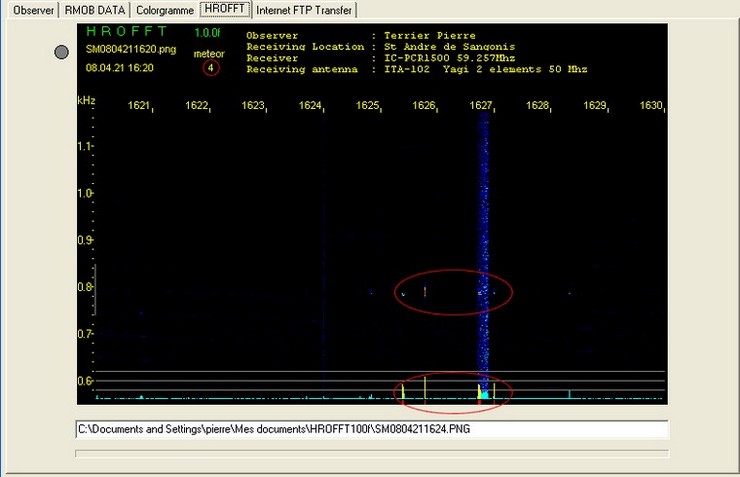The height and width of the screenshot is (477, 740).
Task: Open the RMOB DATA tab
Action: point(95,10)
